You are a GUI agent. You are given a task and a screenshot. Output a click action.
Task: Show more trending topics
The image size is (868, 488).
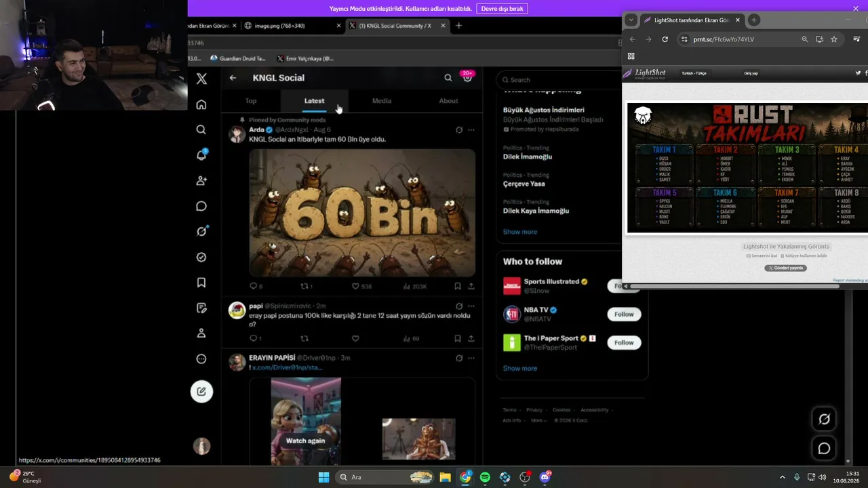click(520, 232)
